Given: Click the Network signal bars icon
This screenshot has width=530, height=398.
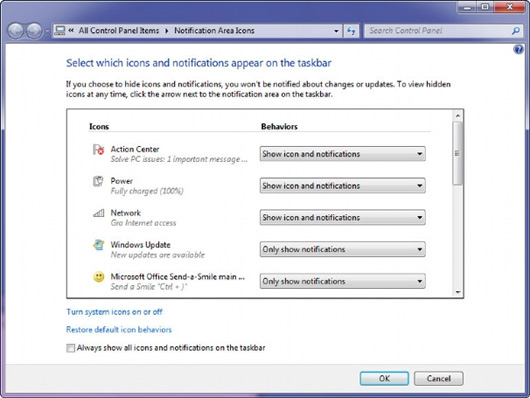Looking at the screenshot, I should point(98,213).
